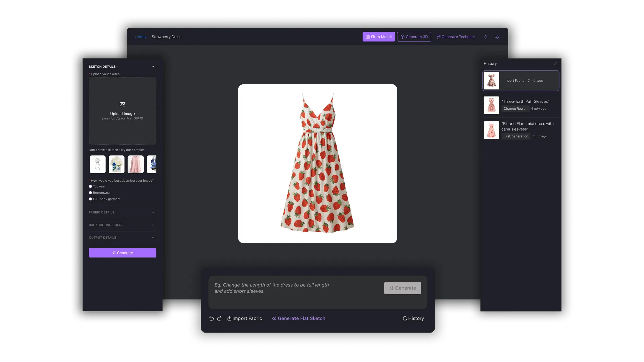This screenshot has width=644, height=362.
Task: Click the Fit to Model button
Action: coord(378,37)
